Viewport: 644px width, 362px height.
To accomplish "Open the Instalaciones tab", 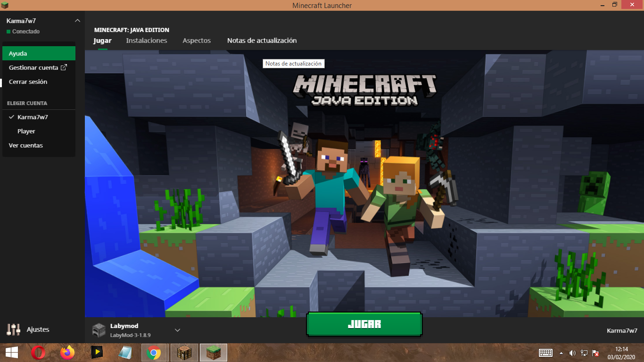I will click(147, 41).
